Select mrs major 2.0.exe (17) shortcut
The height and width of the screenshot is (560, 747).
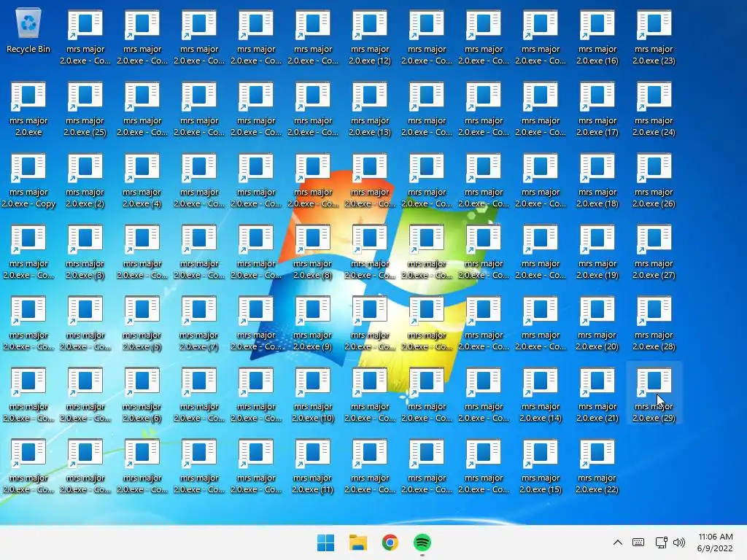point(597,109)
